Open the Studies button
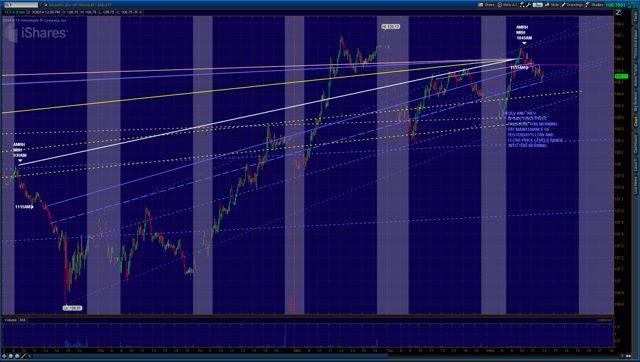This screenshot has width=640, height=362. tap(595, 5)
